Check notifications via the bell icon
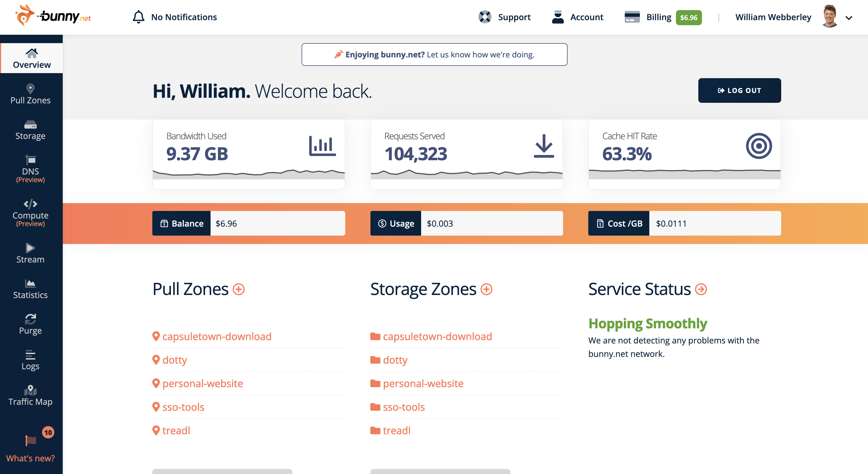 pyautogui.click(x=139, y=17)
